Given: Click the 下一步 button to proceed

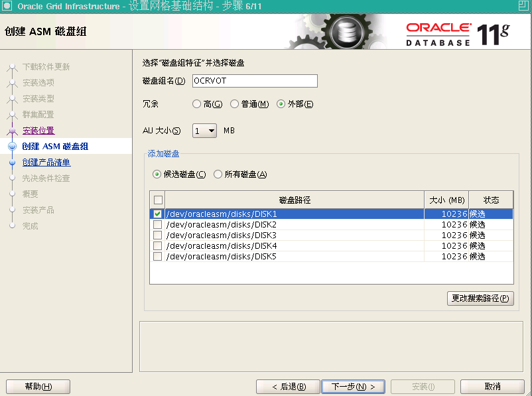Looking at the screenshot, I should click(354, 386).
